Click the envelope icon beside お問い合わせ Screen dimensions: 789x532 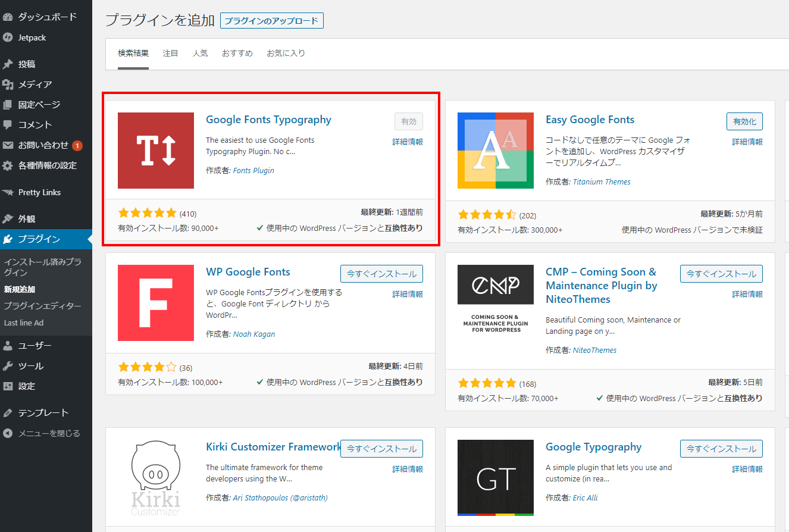tap(8, 145)
